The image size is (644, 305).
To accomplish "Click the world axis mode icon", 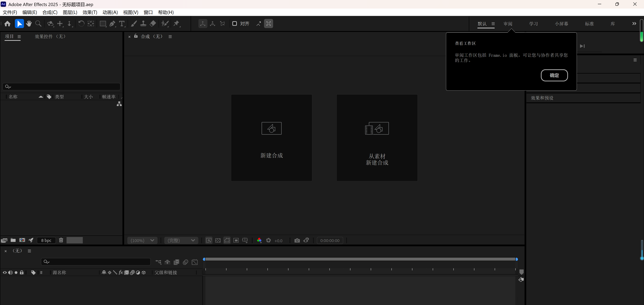I will pos(213,24).
